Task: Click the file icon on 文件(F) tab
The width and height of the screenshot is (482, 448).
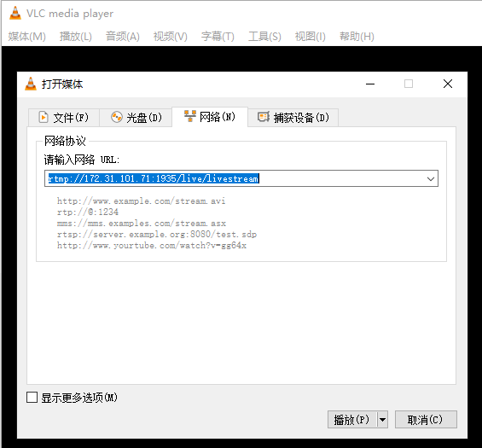Action: [x=44, y=117]
